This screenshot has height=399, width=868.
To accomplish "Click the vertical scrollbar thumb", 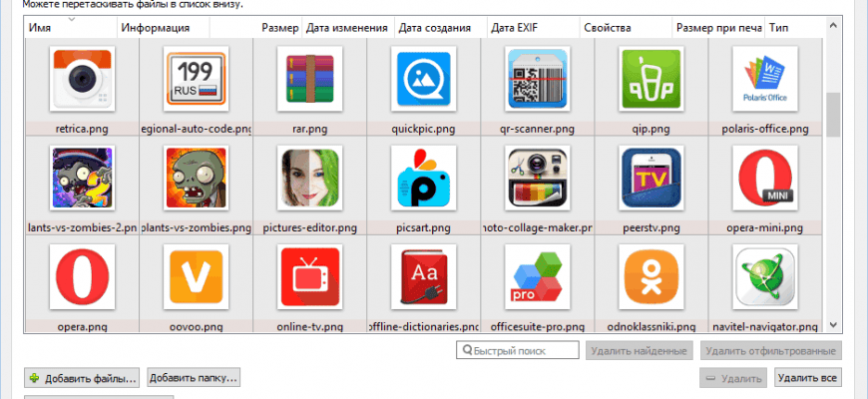I will point(833,115).
